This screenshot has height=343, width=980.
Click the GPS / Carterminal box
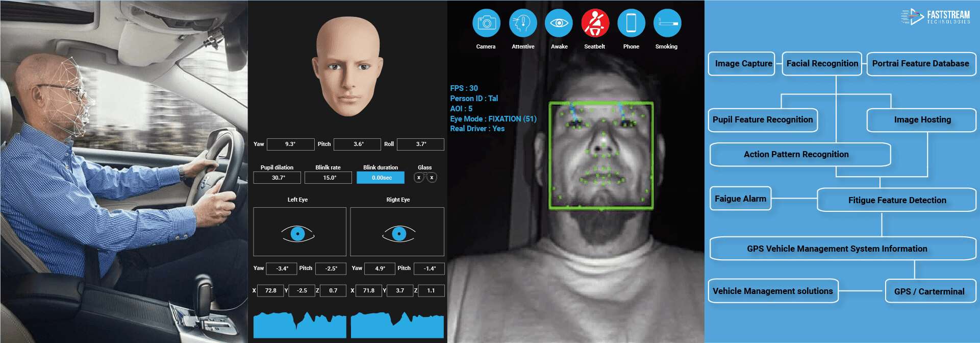[x=931, y=291]
